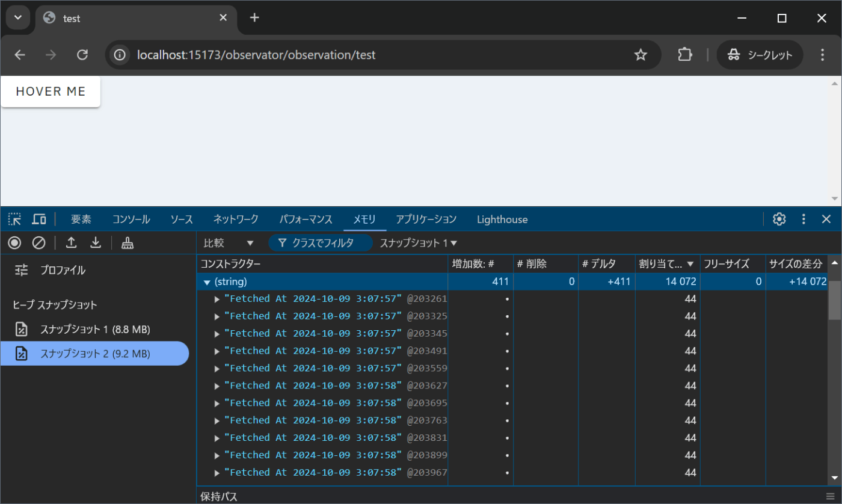Click the inspect element picker icon
Viewport: 842px width, 504px height.
tap(14, 219)
